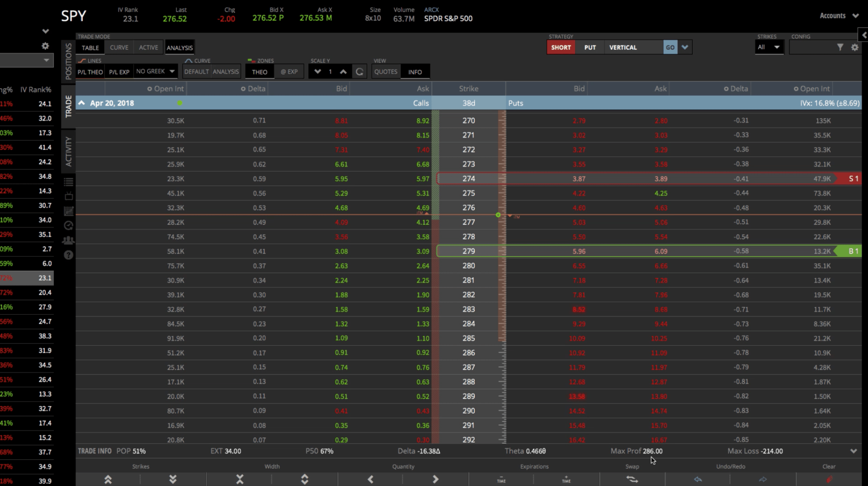Open the people/follow icon in sidebar
Viewport: 868px width, 486px height.
[68, 240]
